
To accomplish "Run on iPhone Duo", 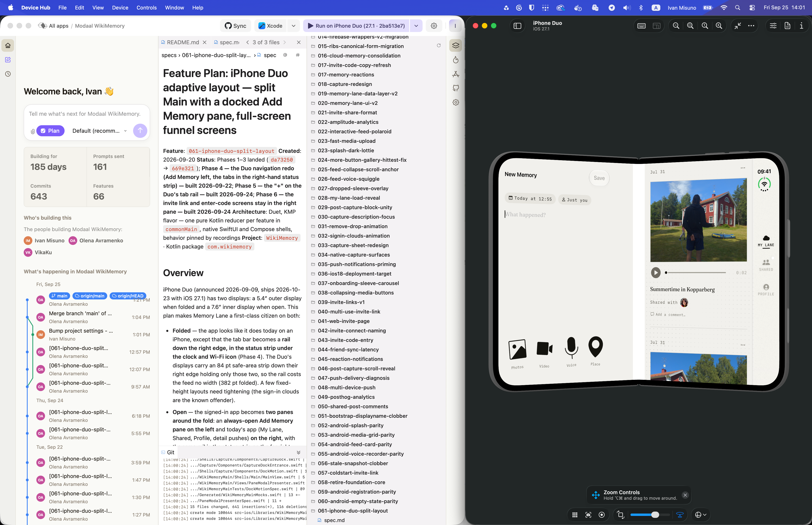I will click(356, 25).
